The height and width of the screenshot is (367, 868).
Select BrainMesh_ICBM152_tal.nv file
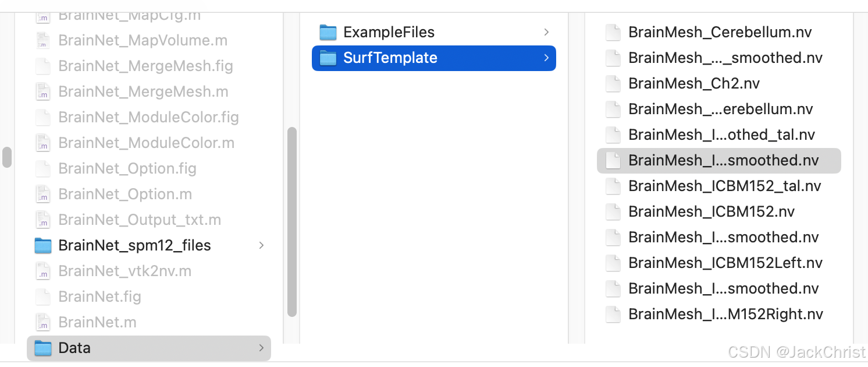[724, 186]
